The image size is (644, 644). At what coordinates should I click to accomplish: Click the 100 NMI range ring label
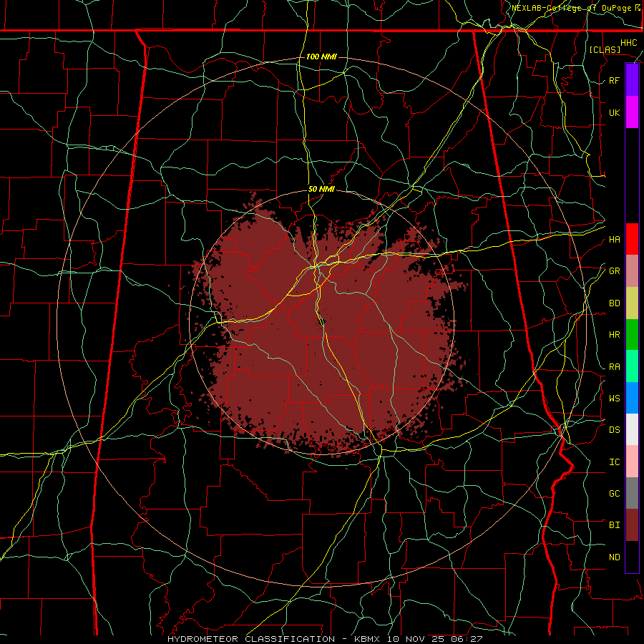[x=321, y=57]
